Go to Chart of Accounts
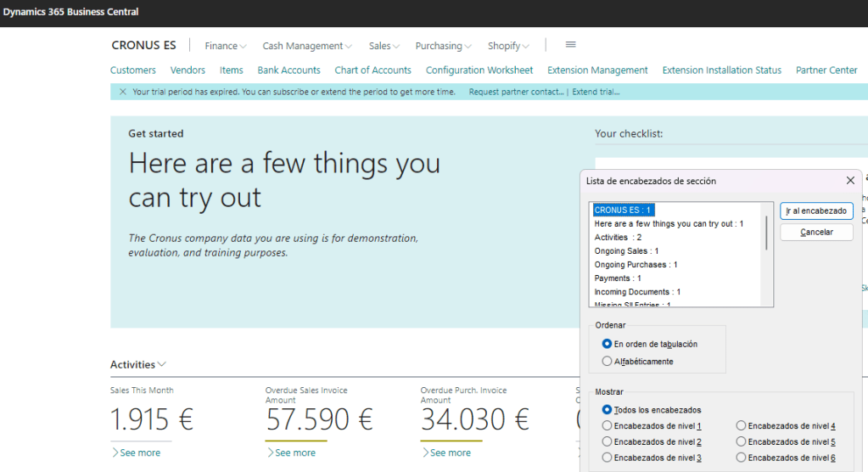 372,70
